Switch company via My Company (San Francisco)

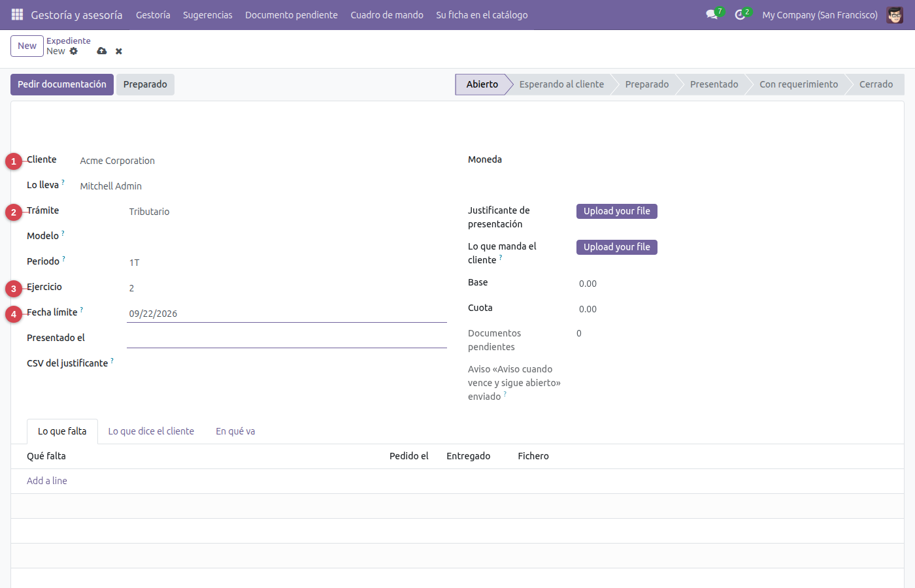coord(820,14)
